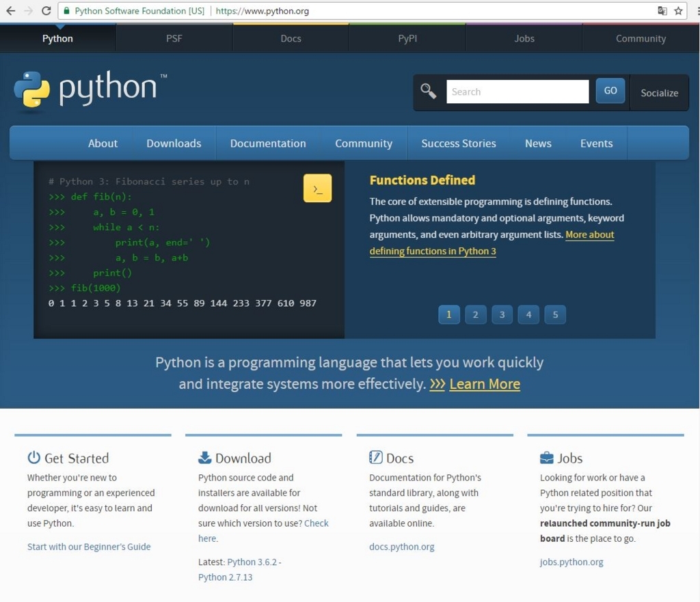The width and height of the screenshot is (700, 602).
Task: Launch the interactive shell yellow button
Action: (317, 188)
